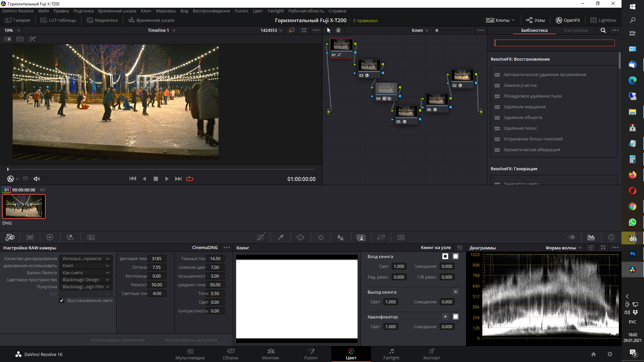Open the Рабочая область menu

[x=306, y=11]
